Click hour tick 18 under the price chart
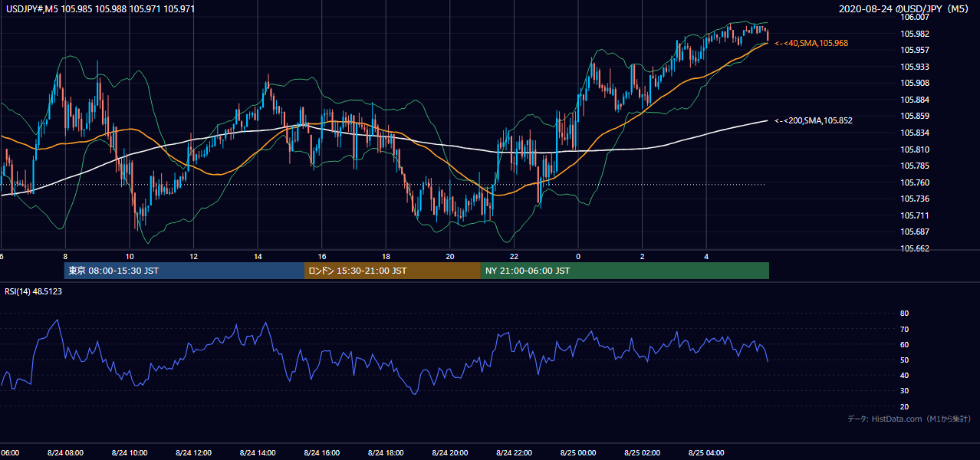Image resolution: width=980 pixels, height=460 pixels. [x=386, y=256]
